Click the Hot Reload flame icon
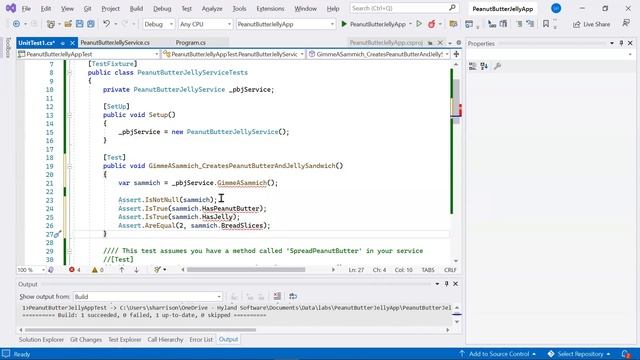Image resolution: width=640 pixels, height=360 pixels. tap(431, 24)
